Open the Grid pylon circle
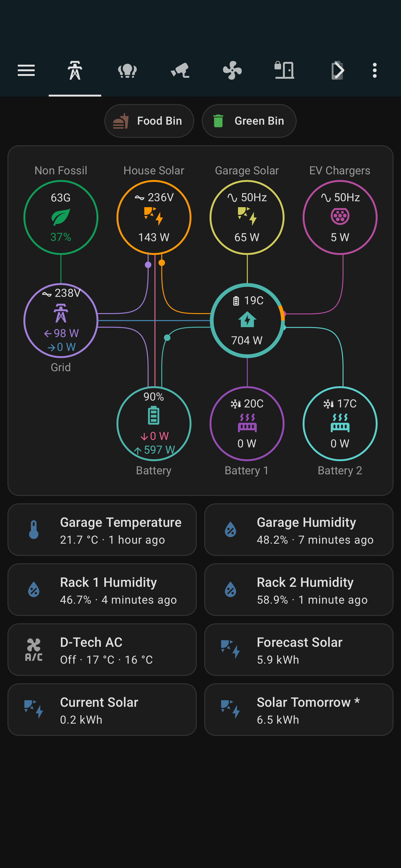 coord(61,321)
